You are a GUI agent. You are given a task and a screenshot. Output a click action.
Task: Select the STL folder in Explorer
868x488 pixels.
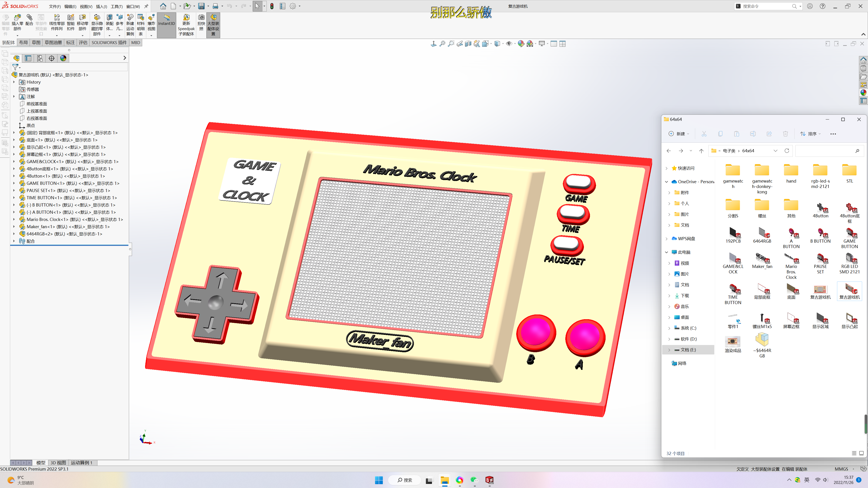tap(849, 174)
